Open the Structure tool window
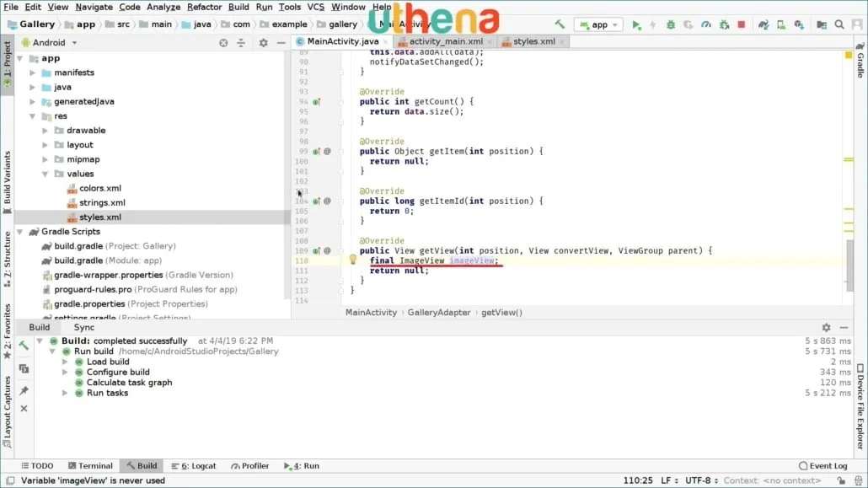The width and height of the screenshot is (868, 488). click(x=8, y=259)
